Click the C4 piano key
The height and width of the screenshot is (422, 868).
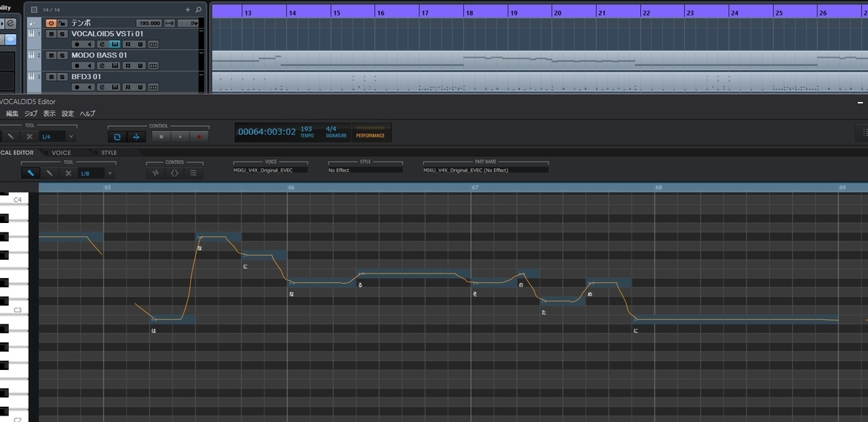coord(14,200)
